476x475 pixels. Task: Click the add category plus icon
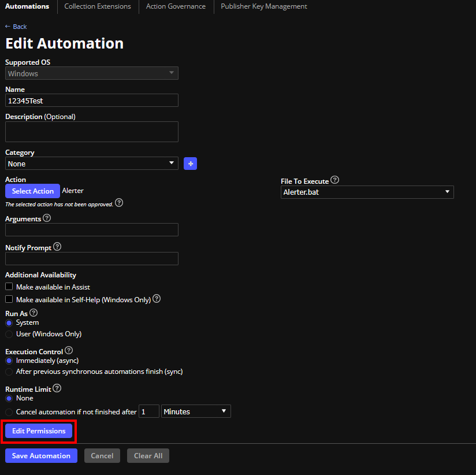191,164
